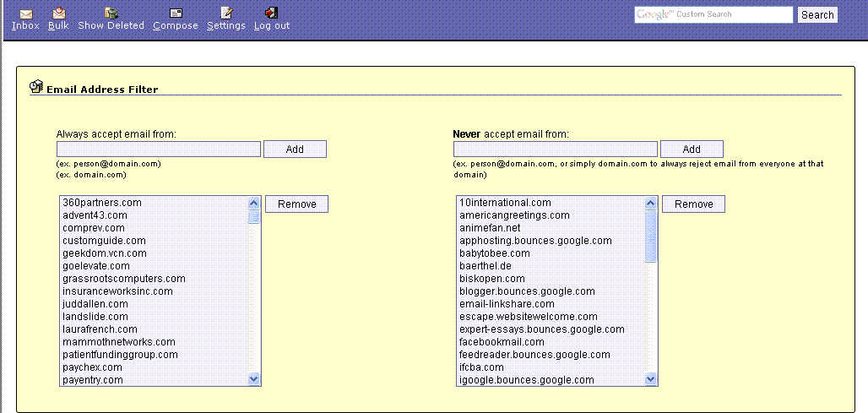This screenshot has width=868, height=413.
Task: Click the Compose message icon
Action: [x=176, y=14]
